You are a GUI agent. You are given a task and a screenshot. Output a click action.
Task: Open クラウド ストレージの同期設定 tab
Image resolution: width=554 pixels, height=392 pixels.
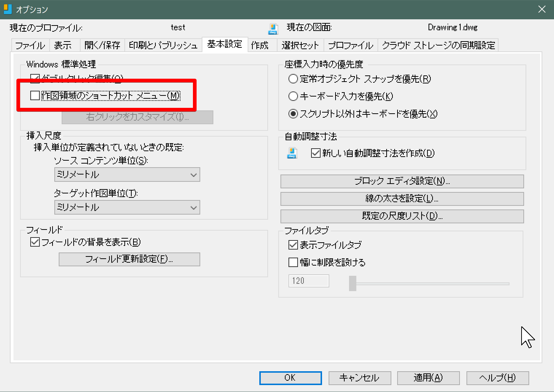[x=438, y=45]
